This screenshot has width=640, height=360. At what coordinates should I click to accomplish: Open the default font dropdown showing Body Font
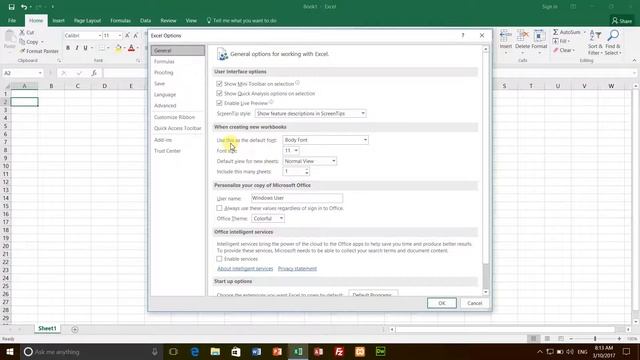click(325, 140)
